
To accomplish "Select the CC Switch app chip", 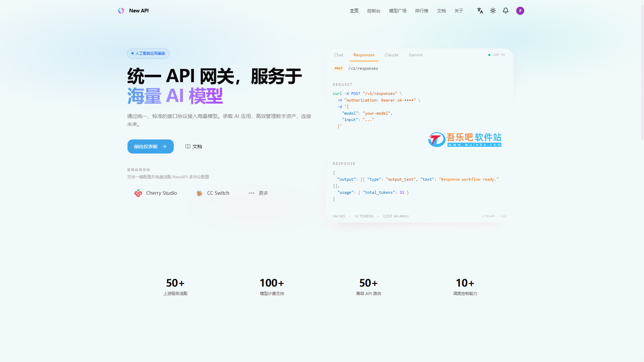I will tap(213, 193).
